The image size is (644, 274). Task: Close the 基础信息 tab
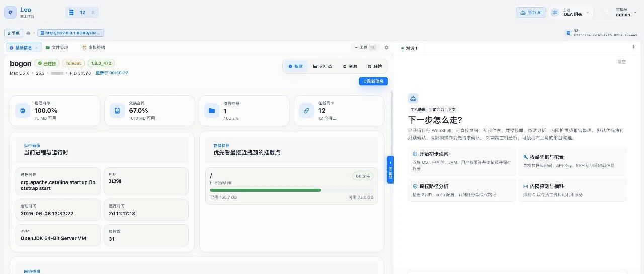tap(36, 48)
